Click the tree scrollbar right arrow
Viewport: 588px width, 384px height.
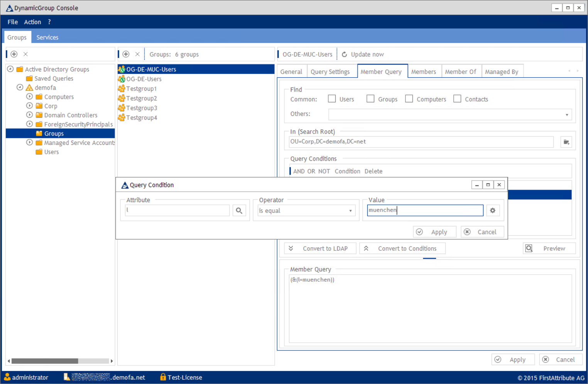(x=112, y=361)
